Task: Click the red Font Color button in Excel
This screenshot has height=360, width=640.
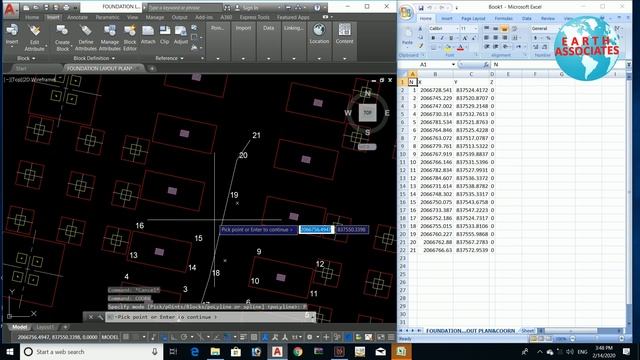Action: pyautogui.click(x=460, y=47)
